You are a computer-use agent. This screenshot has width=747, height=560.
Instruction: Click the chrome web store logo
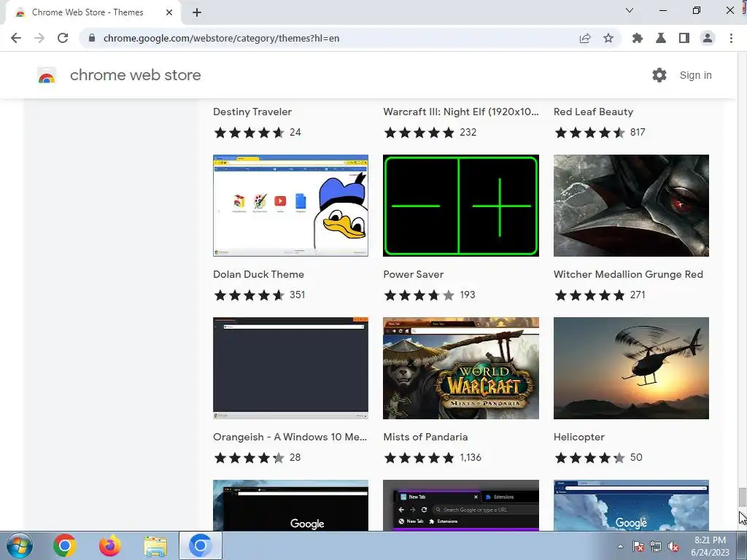(47, 75)
